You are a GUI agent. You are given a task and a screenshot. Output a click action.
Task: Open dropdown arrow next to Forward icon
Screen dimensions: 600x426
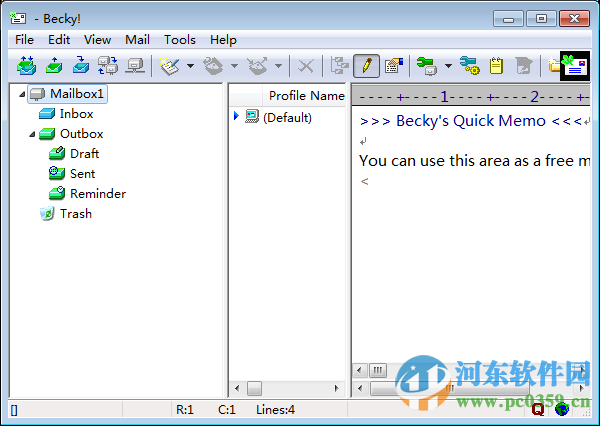coord(279,66)
